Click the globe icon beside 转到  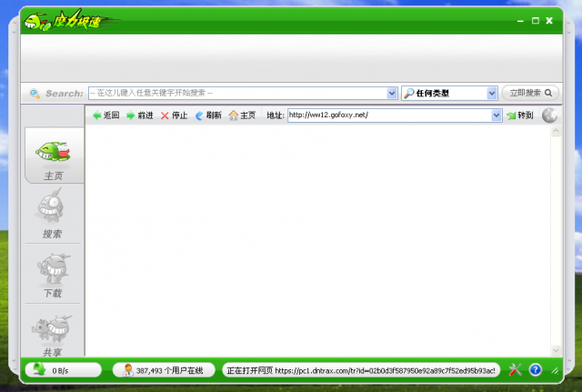click(549, 116)
